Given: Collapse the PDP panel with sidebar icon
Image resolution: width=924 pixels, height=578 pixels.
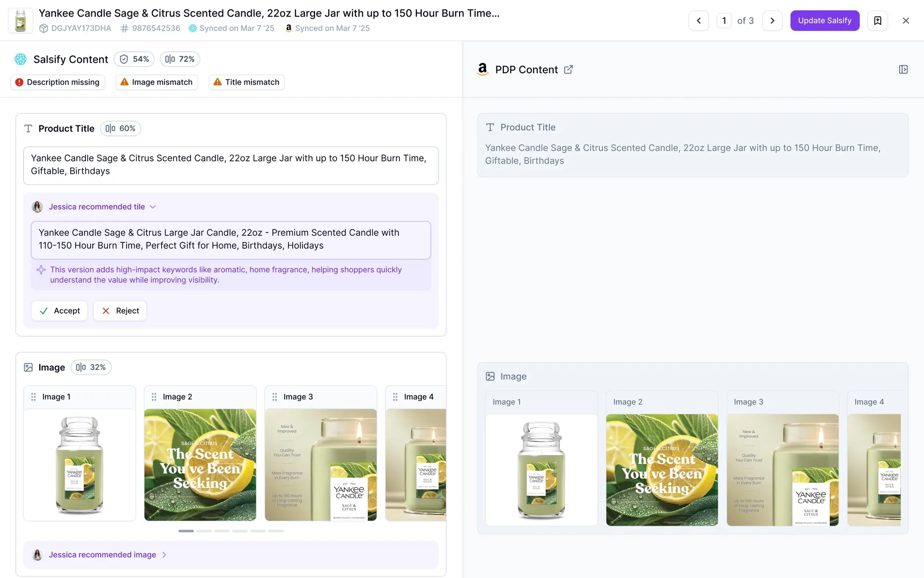Looking at the screenshot, I should pyautogui.click(x=903, y=69).
